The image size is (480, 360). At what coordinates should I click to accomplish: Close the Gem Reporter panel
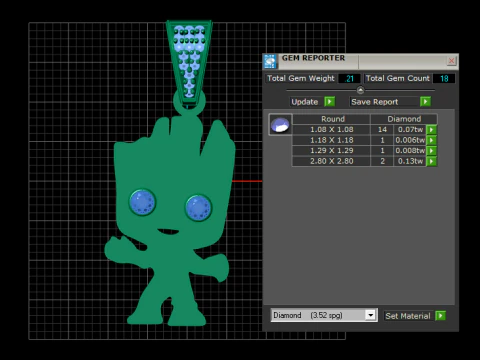coord(451,61)
